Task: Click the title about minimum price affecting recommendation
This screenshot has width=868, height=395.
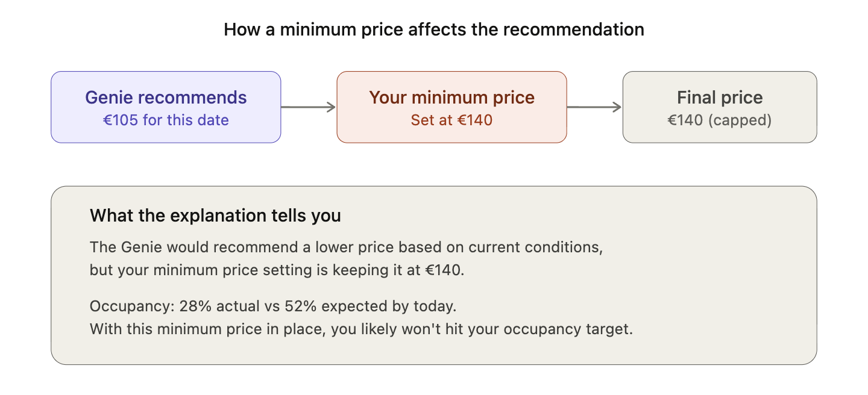Action: pyautogui.click(x=434, y=29)
